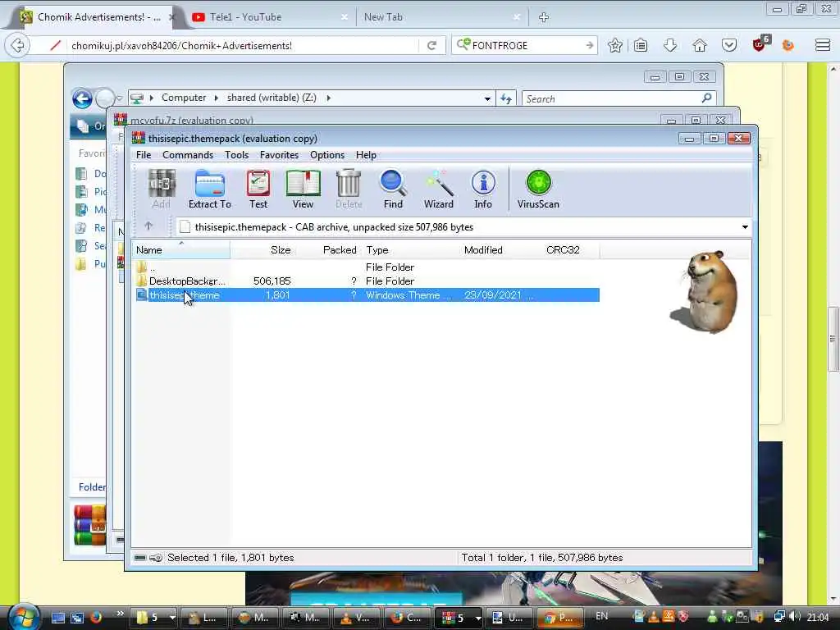840x630 pixels.
Task: Open the File menu in WinRAR
Action: [x=144, y=155]
